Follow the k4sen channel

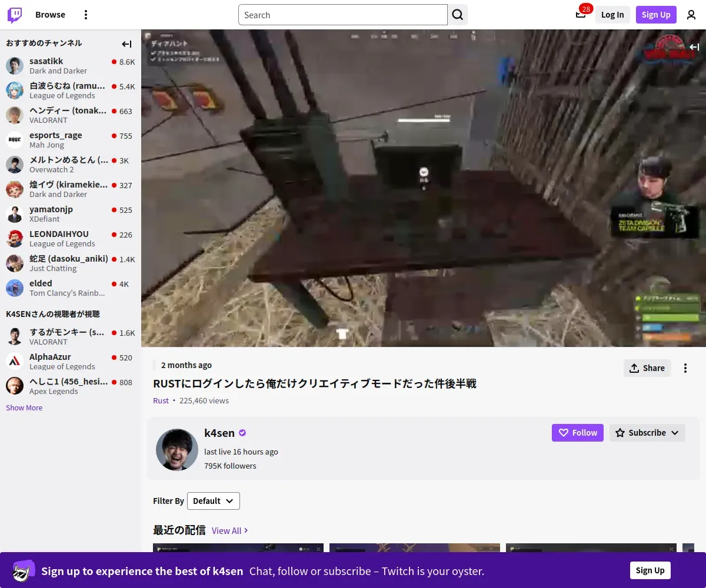(578, 433)
